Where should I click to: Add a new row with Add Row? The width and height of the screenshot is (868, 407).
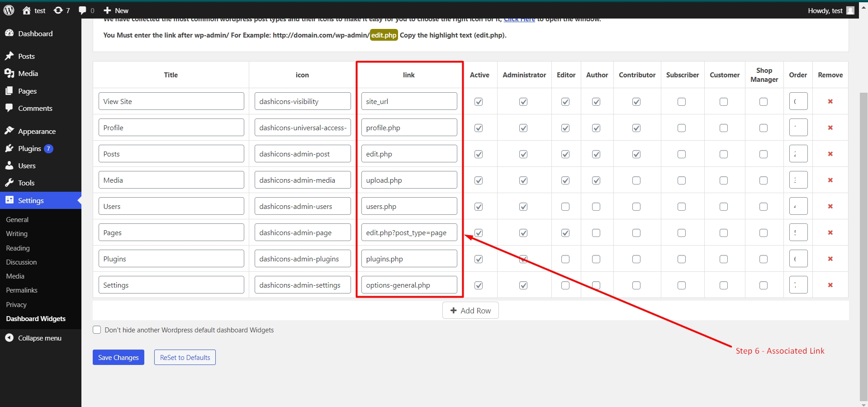(470, 310)
